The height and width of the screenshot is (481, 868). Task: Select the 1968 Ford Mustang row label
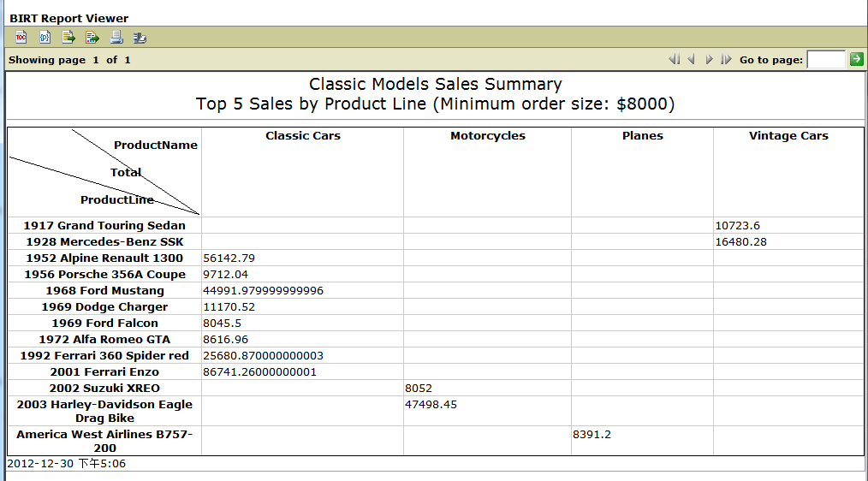point(104,291)
